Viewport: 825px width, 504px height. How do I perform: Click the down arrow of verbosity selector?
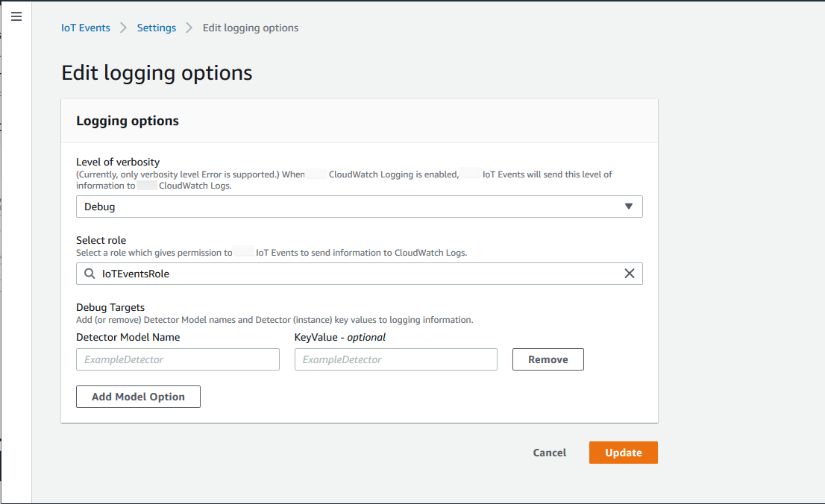tap(628, 207)
